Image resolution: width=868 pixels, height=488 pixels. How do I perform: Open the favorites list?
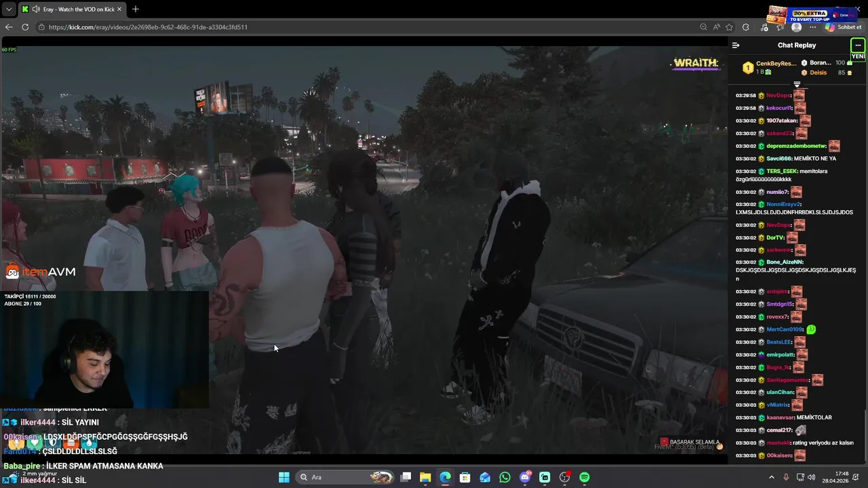pyautogui.click(x=780, y=27)
